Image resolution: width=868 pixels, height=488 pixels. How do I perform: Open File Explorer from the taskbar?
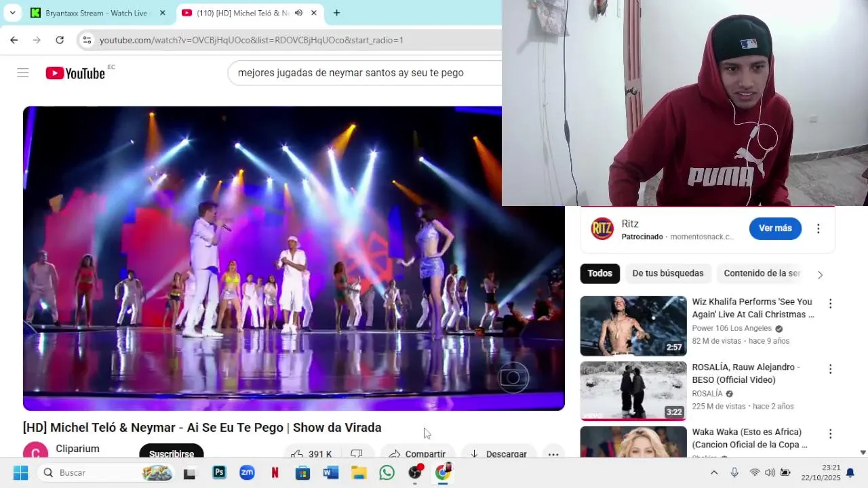(x=359, y=472)
